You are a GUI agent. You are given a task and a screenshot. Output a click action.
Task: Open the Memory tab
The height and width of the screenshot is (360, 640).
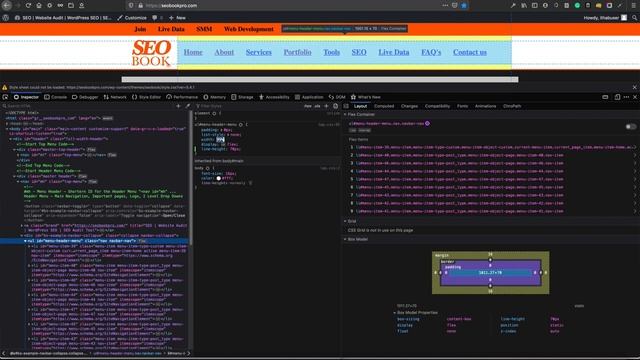click(x=215, y=97)
